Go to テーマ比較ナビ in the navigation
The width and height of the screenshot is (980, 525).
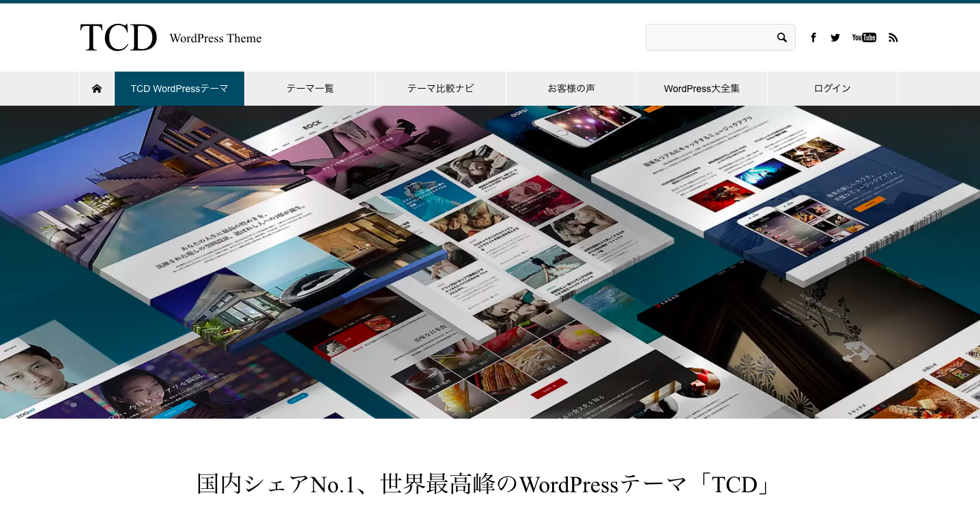coord(441,89)
